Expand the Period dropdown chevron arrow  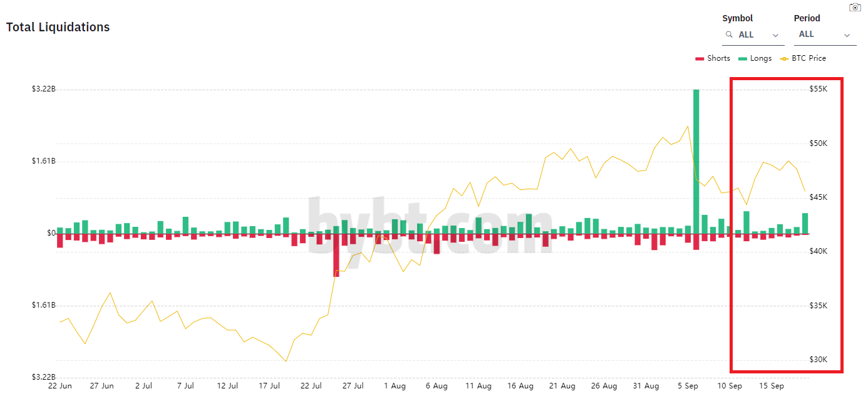[x=847, y=35]
